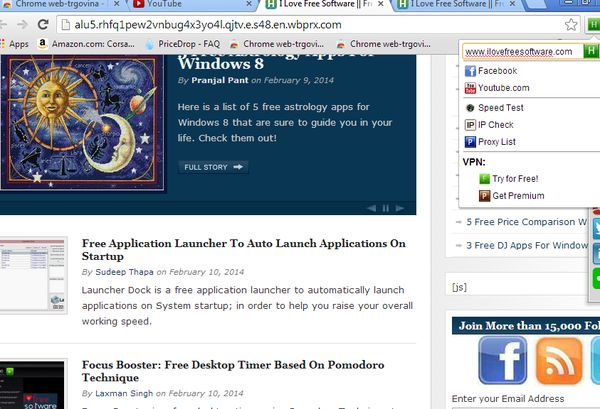The height and width of the screenshot is (409, 600).
Task: Click the Youtube.com icon in the proxy popup
Action: click(x=470, y=88)
